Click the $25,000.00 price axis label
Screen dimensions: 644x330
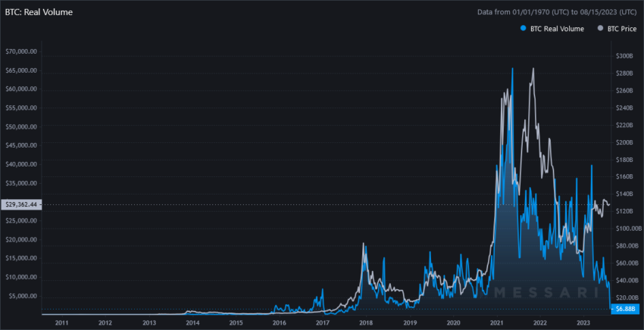(x=21, y=220)
